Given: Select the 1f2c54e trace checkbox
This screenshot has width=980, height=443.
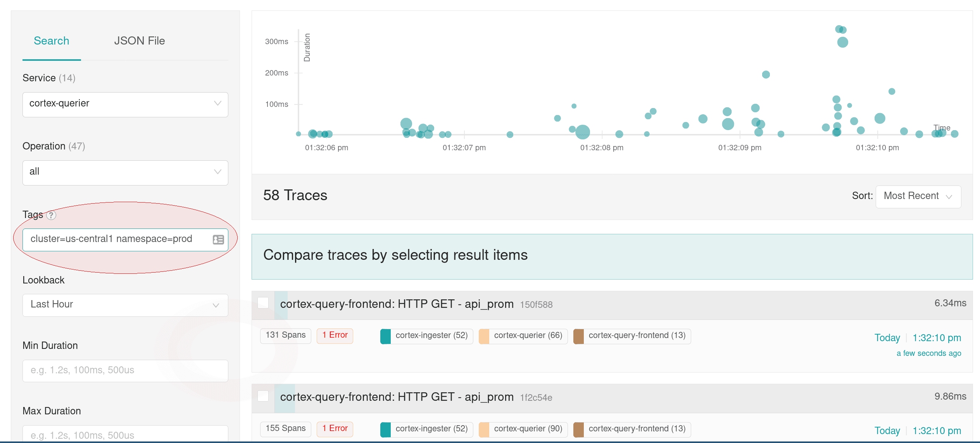Looking at the screenshot, I should [x=263, y=396].
